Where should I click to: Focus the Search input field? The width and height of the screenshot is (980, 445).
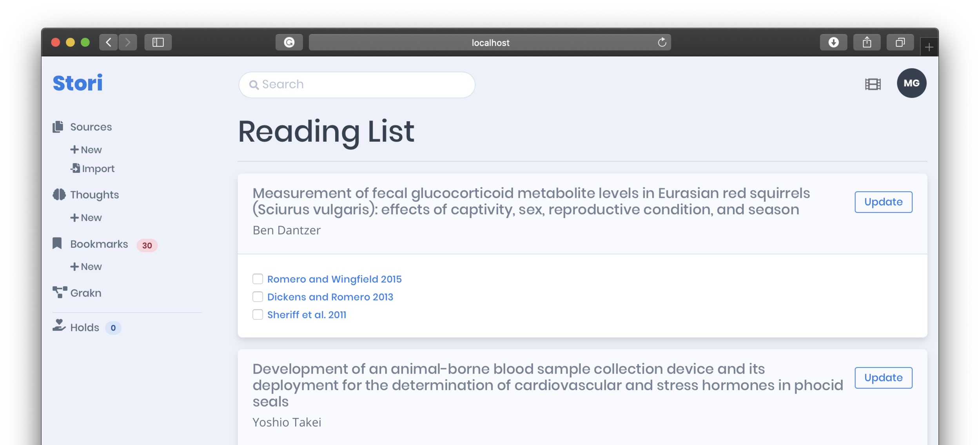(x=357, y=84)
